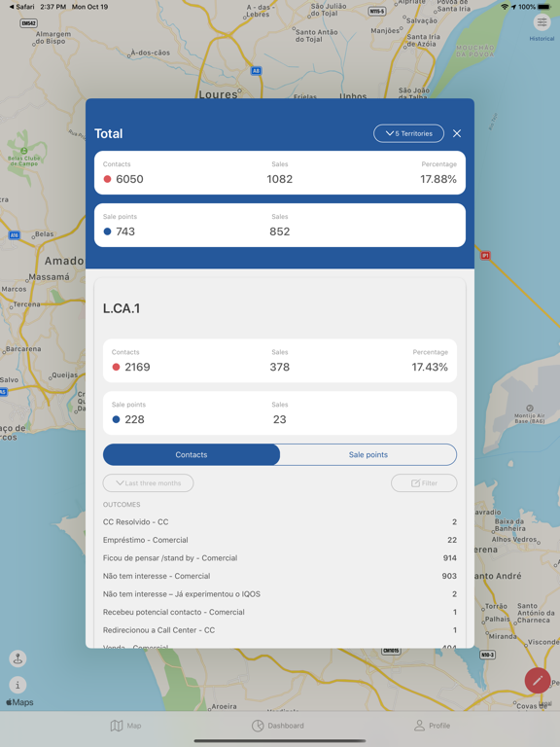The width and height of the screenshot is (560, 747).
Task: Tap the Wi-Fi status icon
Action: (505, 7)
